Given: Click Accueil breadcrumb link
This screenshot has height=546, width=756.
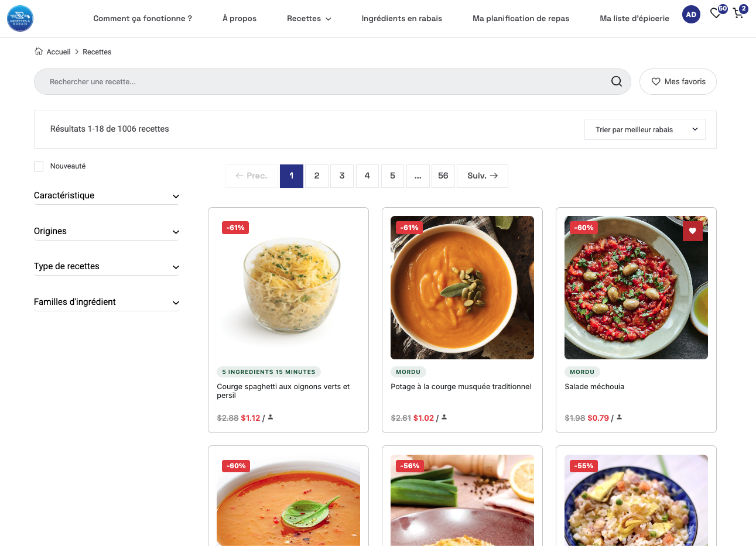Looking at the screenshot, I should (59, 51).
